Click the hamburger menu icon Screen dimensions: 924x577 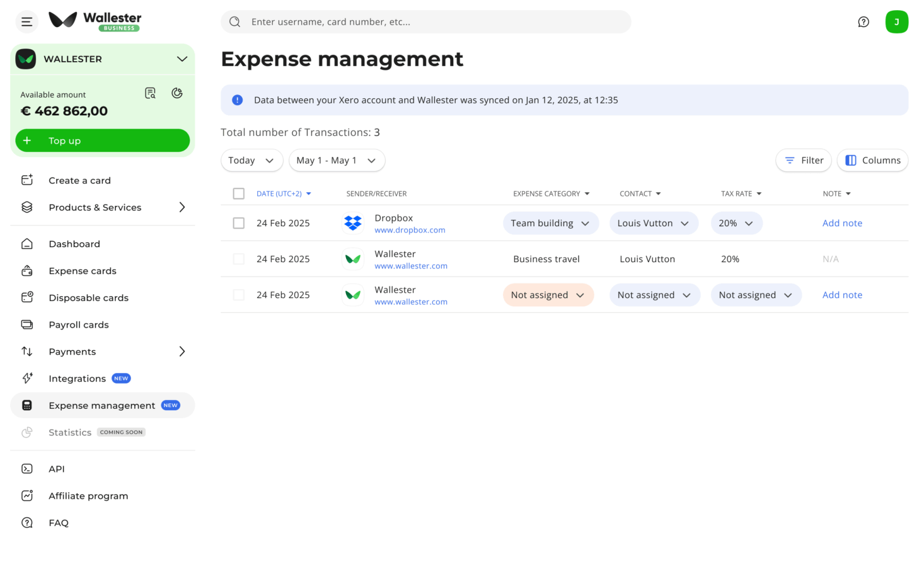click(26, 22)
